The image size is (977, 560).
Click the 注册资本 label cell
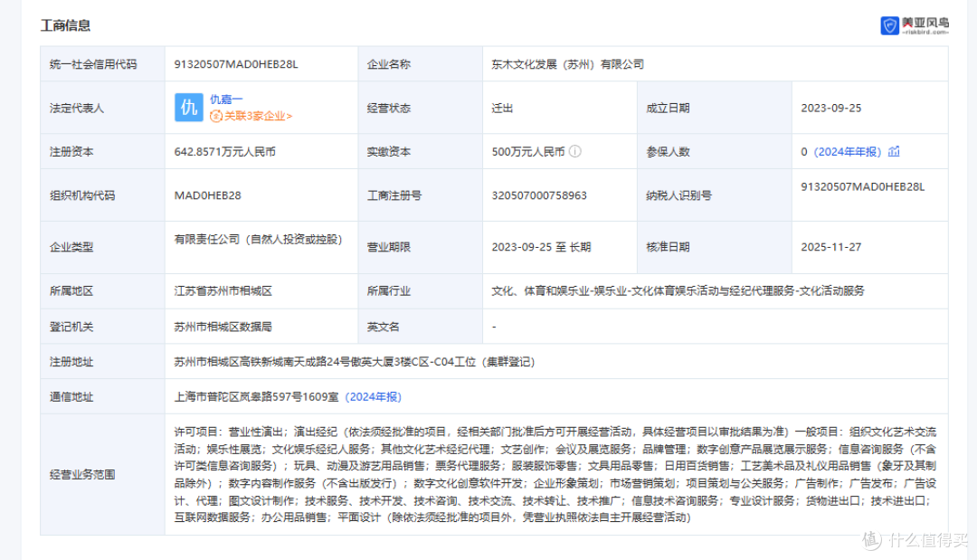tap(103, 151)
